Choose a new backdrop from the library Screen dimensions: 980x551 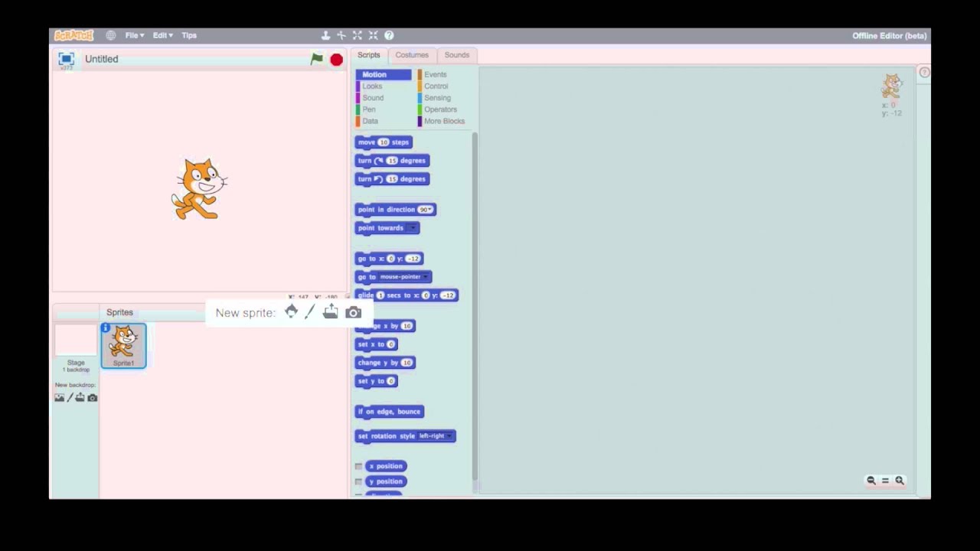(x=59, y=398)
